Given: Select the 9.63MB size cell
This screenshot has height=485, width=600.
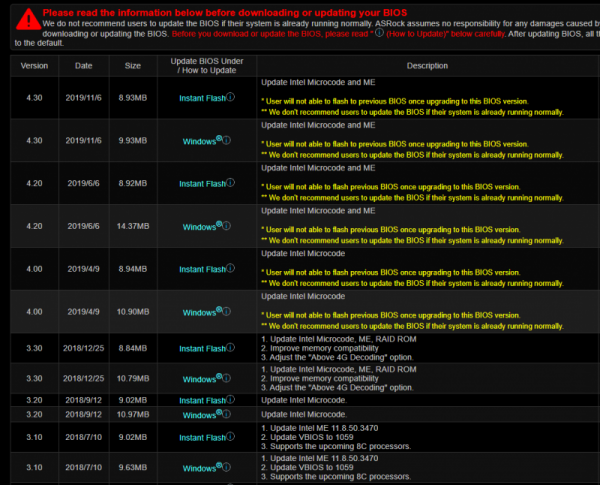Looking at the screenshot, I should 133,468.
